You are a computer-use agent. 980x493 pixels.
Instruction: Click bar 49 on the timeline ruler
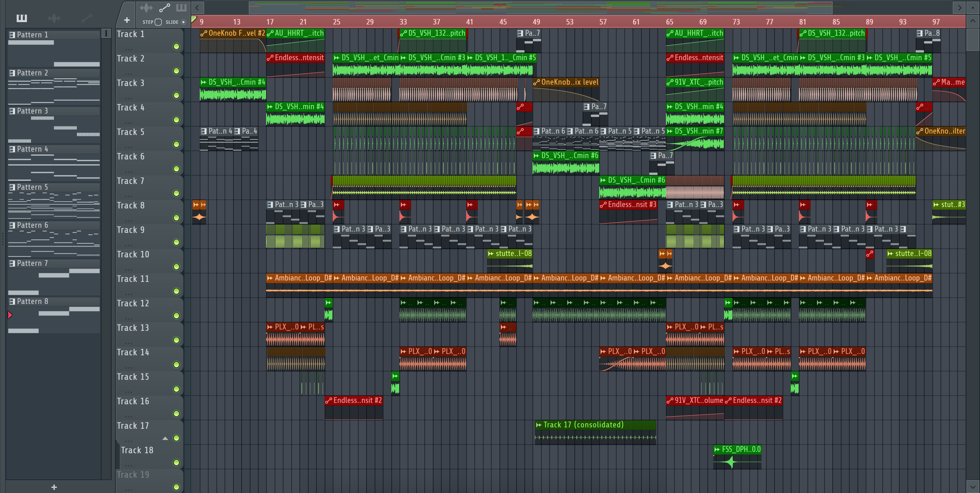click(x=536, y=22)
